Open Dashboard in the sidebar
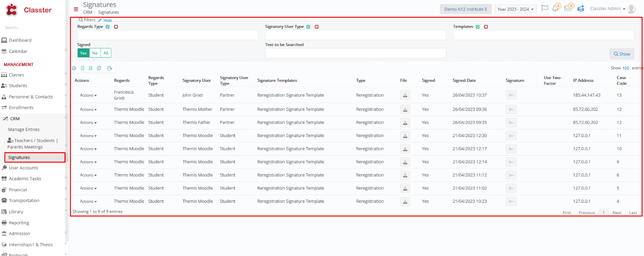 coord(20,40)
